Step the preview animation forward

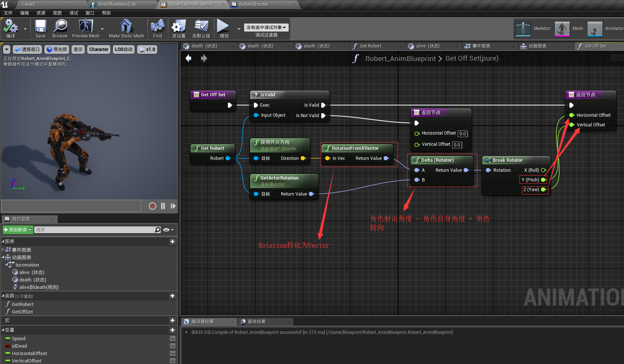coord(173,206)
